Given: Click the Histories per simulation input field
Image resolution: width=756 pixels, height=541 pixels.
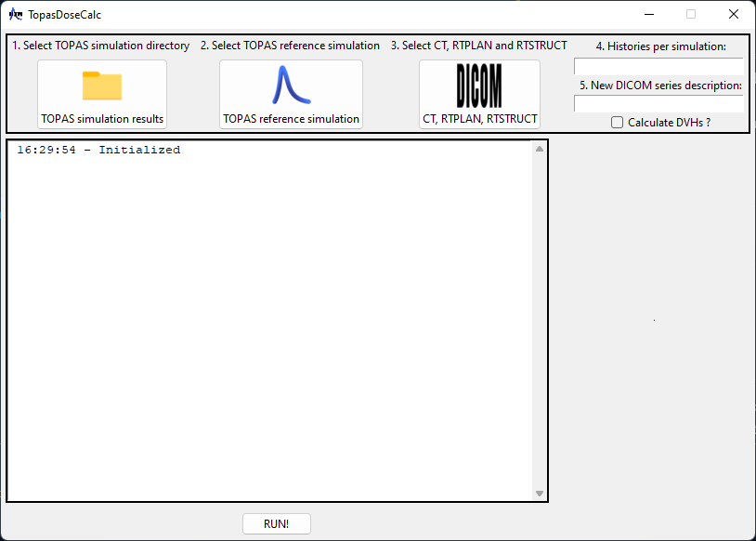Looking at the screenshot, I should click(x=658, y=66).
